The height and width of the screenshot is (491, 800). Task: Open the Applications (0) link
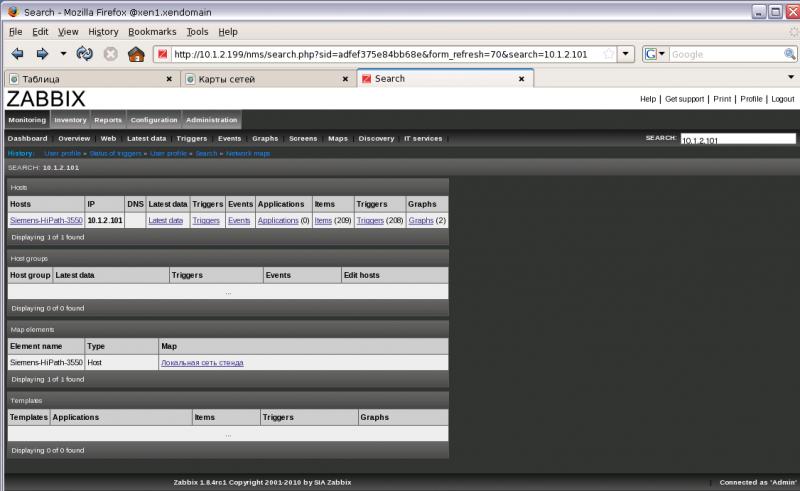point(278,220)
